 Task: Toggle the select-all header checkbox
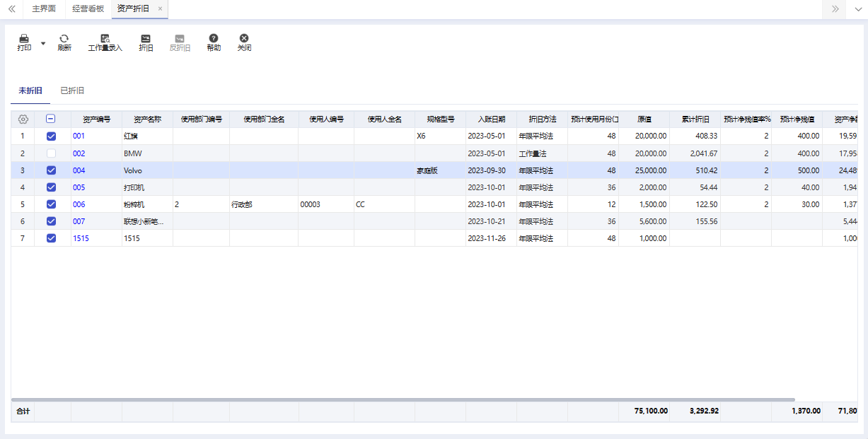pos(51,119)
